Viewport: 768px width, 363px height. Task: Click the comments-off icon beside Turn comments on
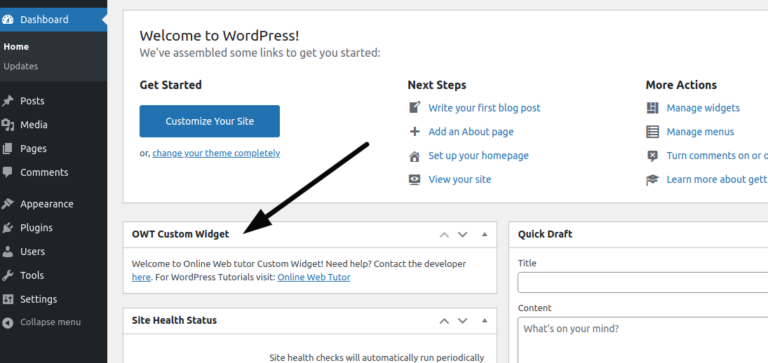point(652,156)
